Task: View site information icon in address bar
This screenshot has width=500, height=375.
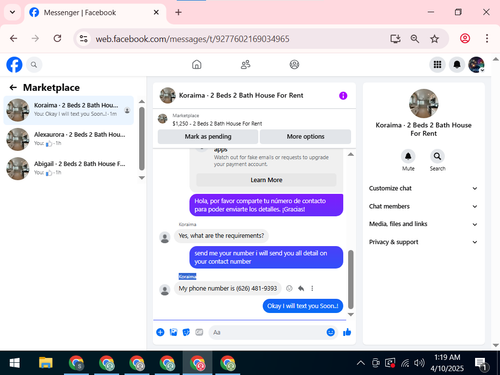Action: point(83,39)
